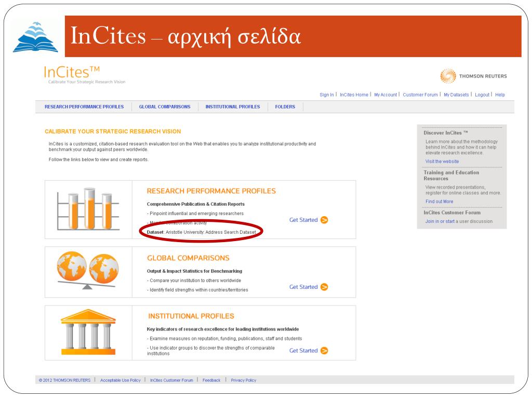Click Key indicators of research excellence text

tap(223, 329)
